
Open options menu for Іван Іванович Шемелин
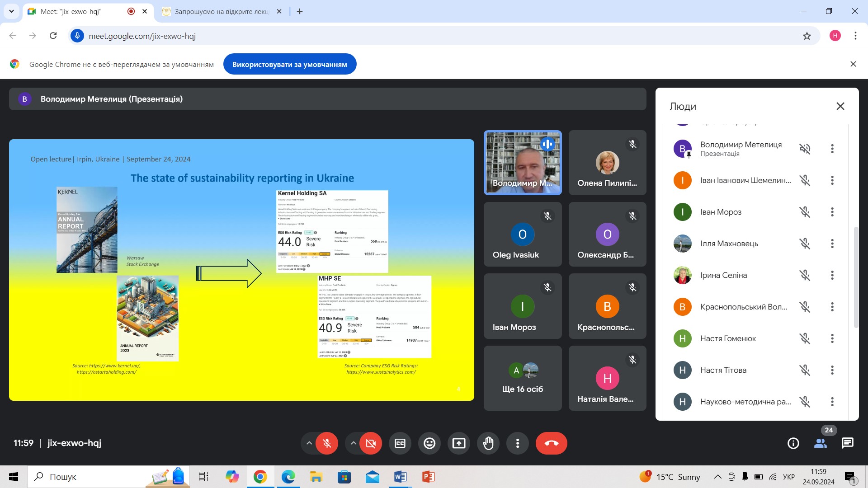tap(832, 180)
